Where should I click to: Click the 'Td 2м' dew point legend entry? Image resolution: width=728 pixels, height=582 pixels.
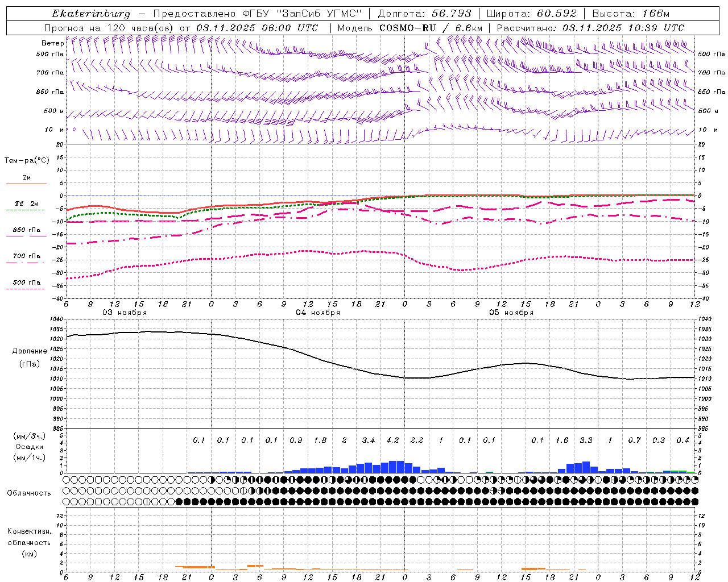pyautogui.click(x=26, y=203)
